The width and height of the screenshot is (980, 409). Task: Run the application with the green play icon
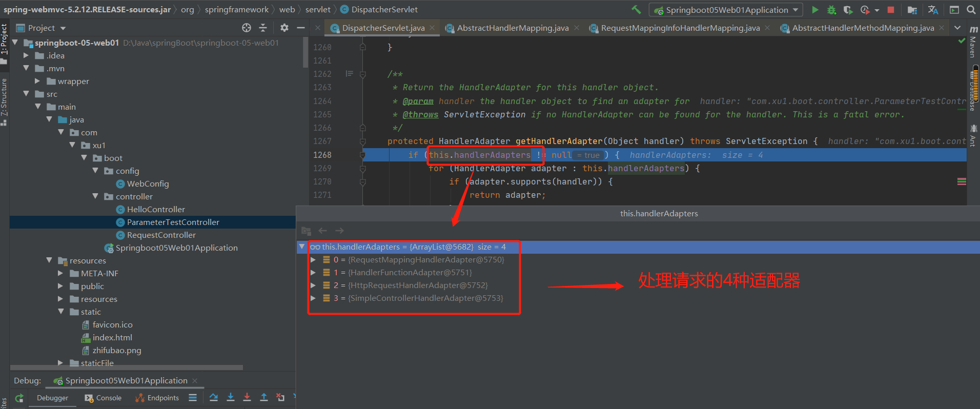coord(815,9)
